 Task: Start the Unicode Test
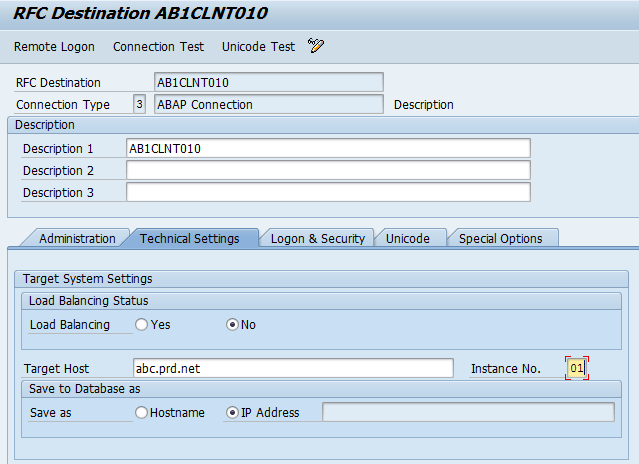click(x=258, y=47)
